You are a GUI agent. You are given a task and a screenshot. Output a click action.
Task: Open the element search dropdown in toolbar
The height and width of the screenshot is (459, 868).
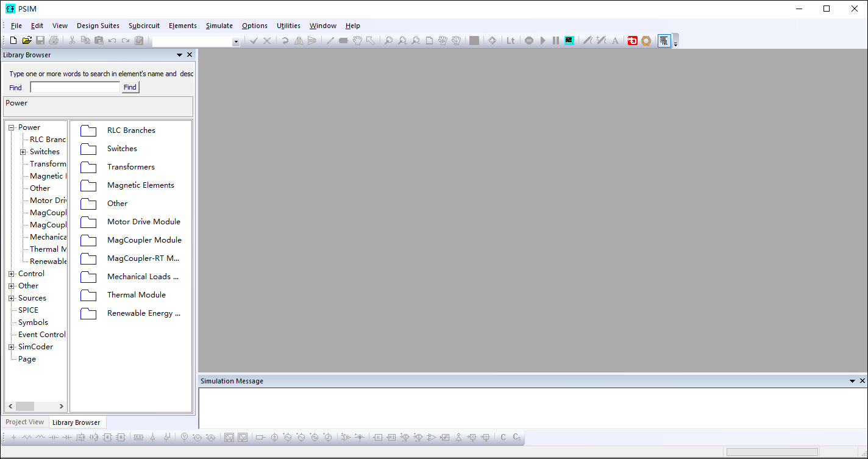(x=236, y=41)
